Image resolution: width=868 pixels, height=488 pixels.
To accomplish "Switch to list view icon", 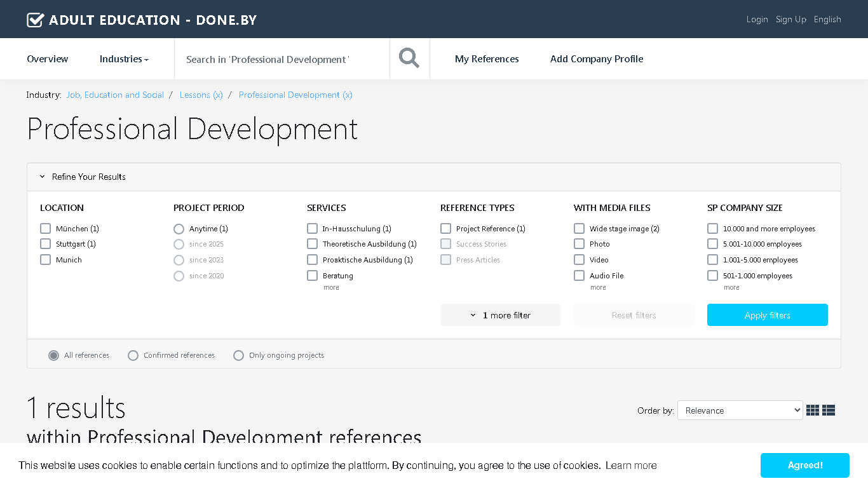I will (829, 410).
